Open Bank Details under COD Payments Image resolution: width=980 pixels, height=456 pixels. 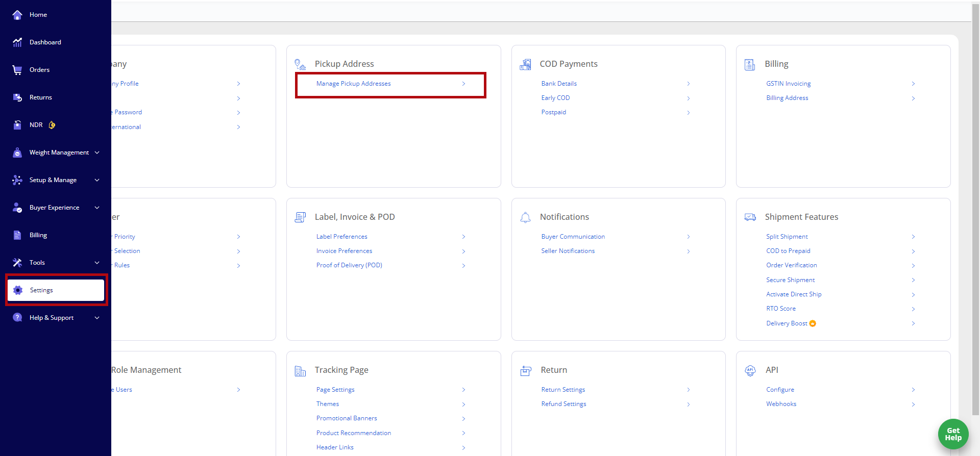559,84
